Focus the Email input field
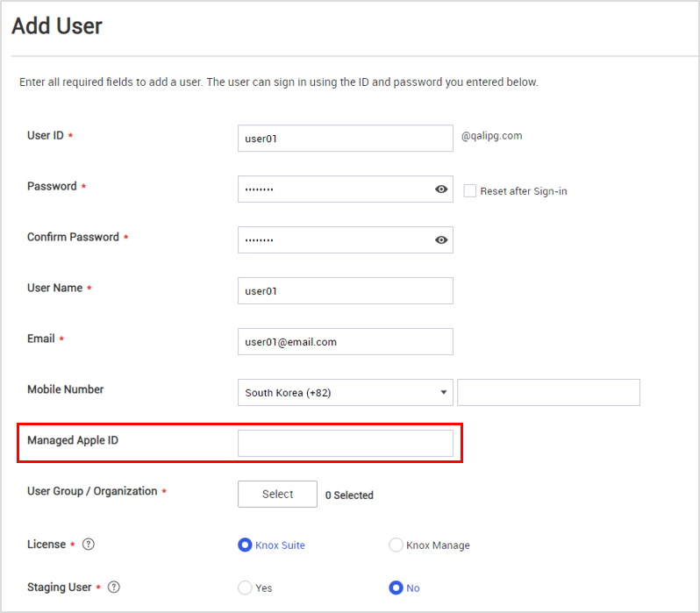This screenshot has height=613, width=700. [x=346, y=342]
